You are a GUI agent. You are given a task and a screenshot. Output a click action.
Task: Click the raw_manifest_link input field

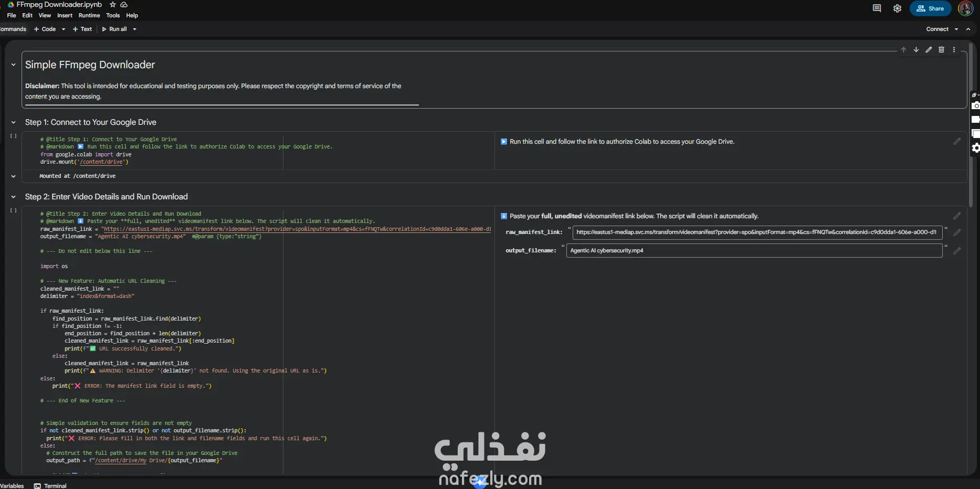757,232
